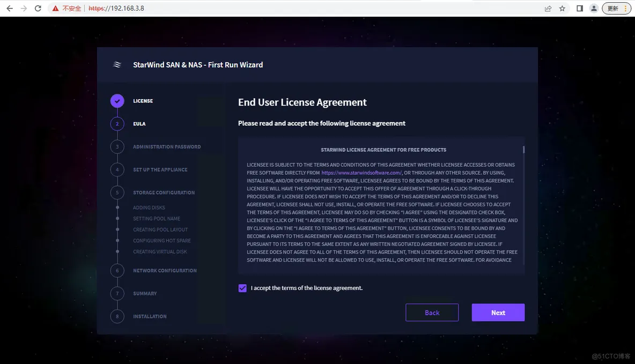The image size is (635, 364).
Task: Click step 3 circle for Administration Password
Action: pyautogui.click(x=117, y=146)
